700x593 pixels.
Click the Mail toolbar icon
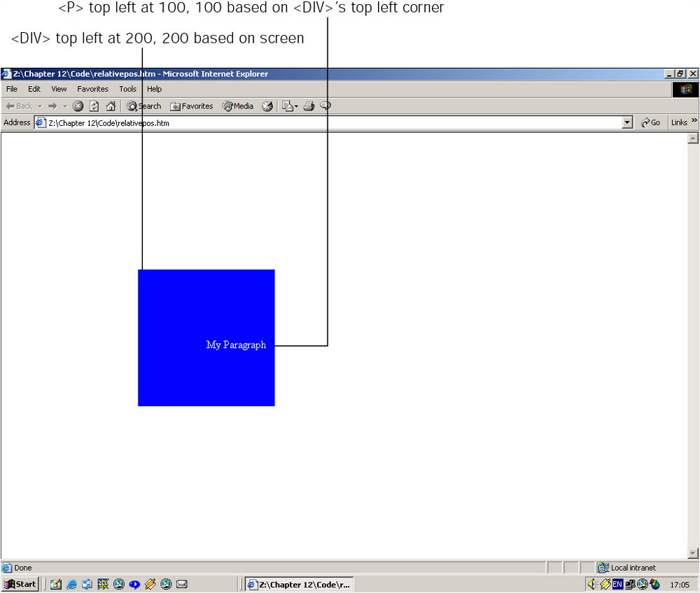pyautogui.click(x=288, y=106)
